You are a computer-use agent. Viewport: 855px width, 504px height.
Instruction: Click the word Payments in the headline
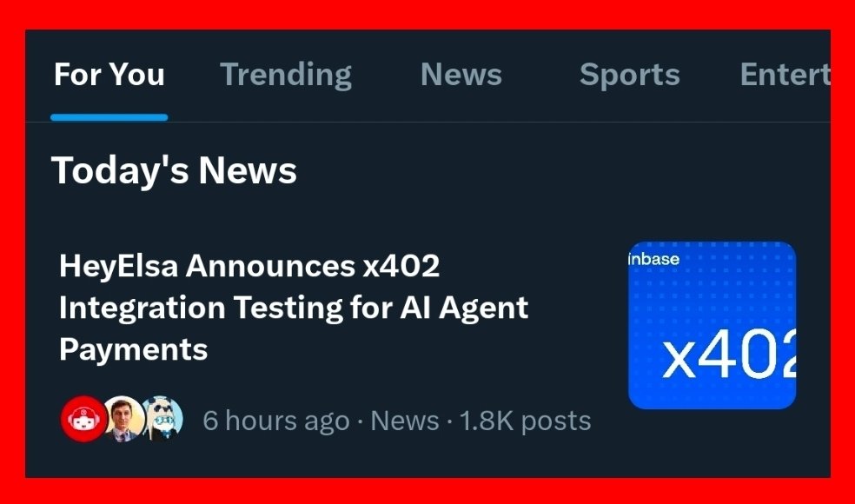133,349
